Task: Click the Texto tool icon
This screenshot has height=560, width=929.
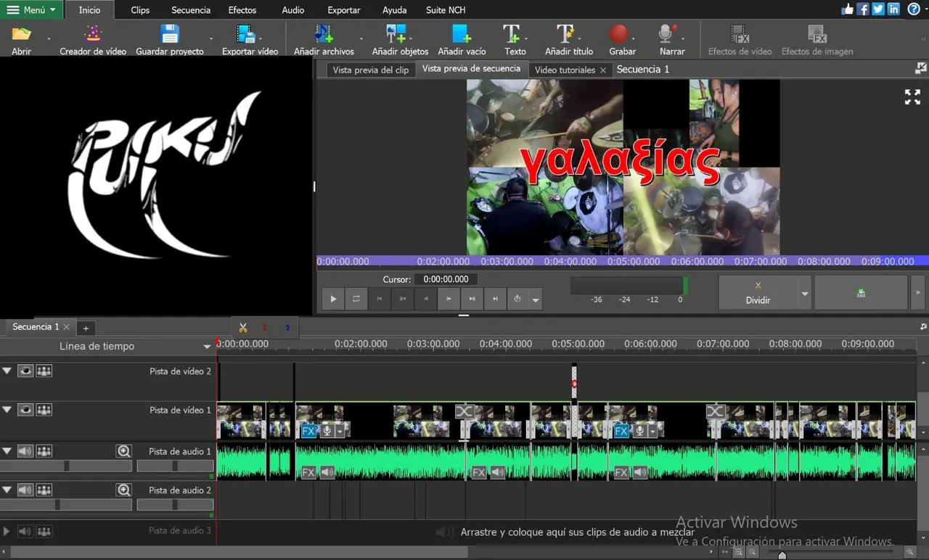Action: pyautogui.click(x=512, y=34)
